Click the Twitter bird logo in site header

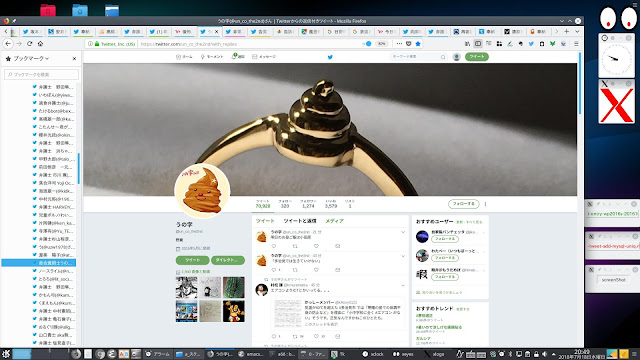[x=330, y=57]
